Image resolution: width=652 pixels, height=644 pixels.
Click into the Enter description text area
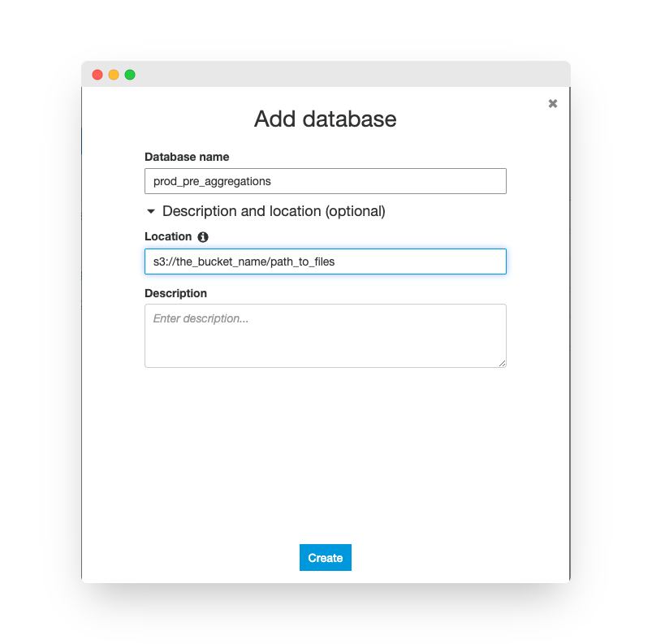(x=325, y=335)
